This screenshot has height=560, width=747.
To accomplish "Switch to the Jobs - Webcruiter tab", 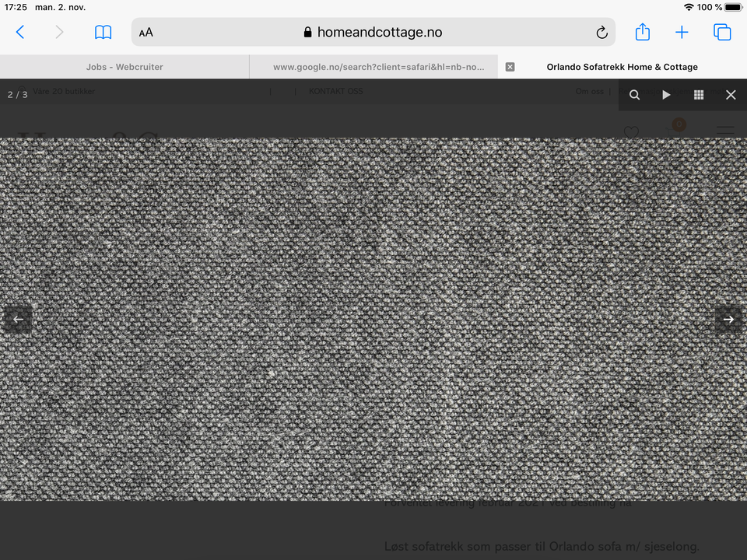I will [124, 67].
